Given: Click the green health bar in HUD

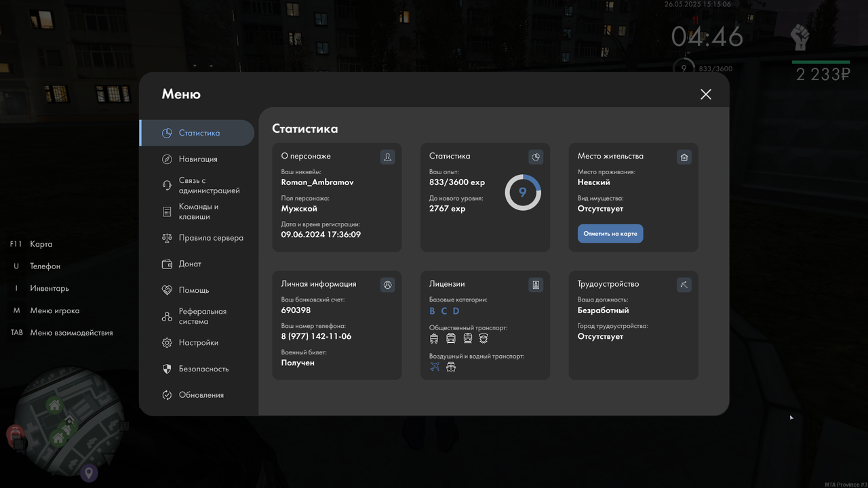Looking at the screenshot, I should click(x=821, y=62).
